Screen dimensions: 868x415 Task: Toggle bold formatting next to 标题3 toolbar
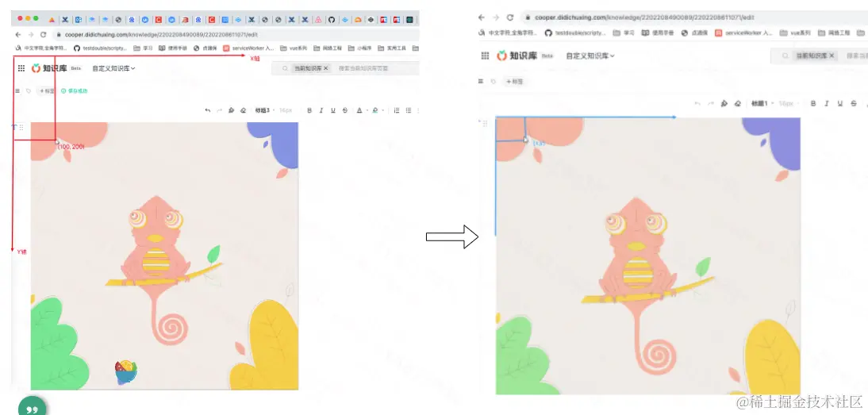click(x=309, y=110)
